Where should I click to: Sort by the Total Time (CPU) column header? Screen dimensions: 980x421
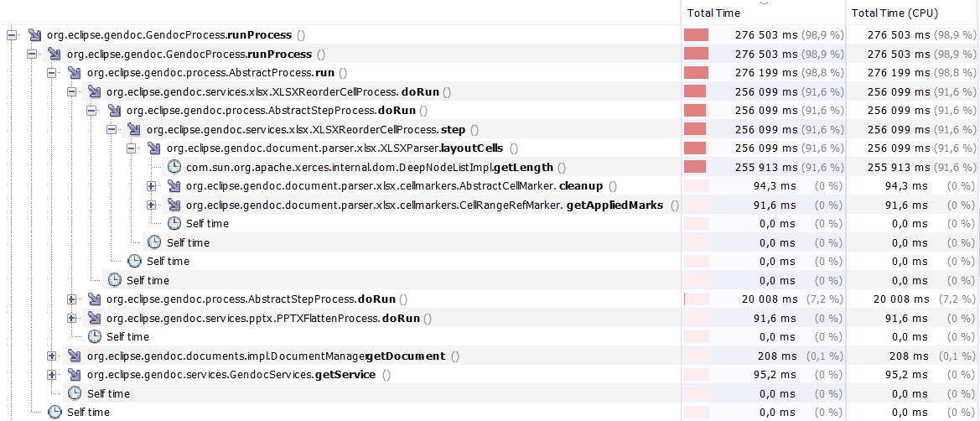(x=894, y=13)
